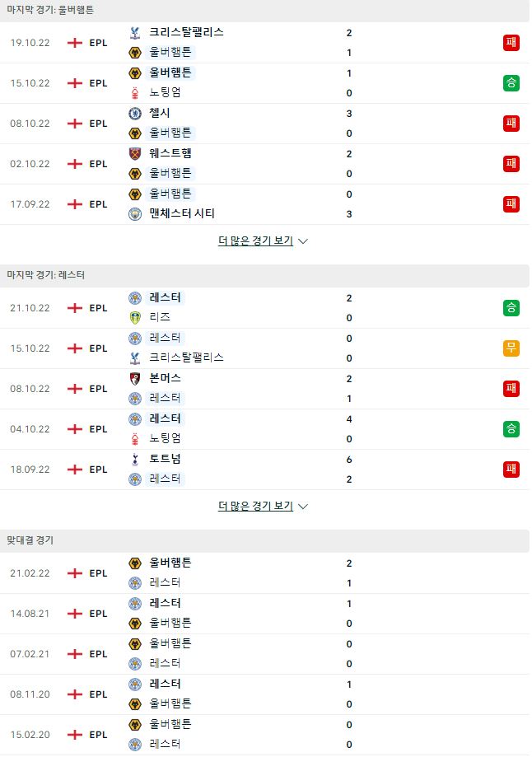The height and width of the screenshot is (757, 532).
Task: Click the Crystal Palace crest in the 19.10.22 match
Action: (x=135, y=33)
